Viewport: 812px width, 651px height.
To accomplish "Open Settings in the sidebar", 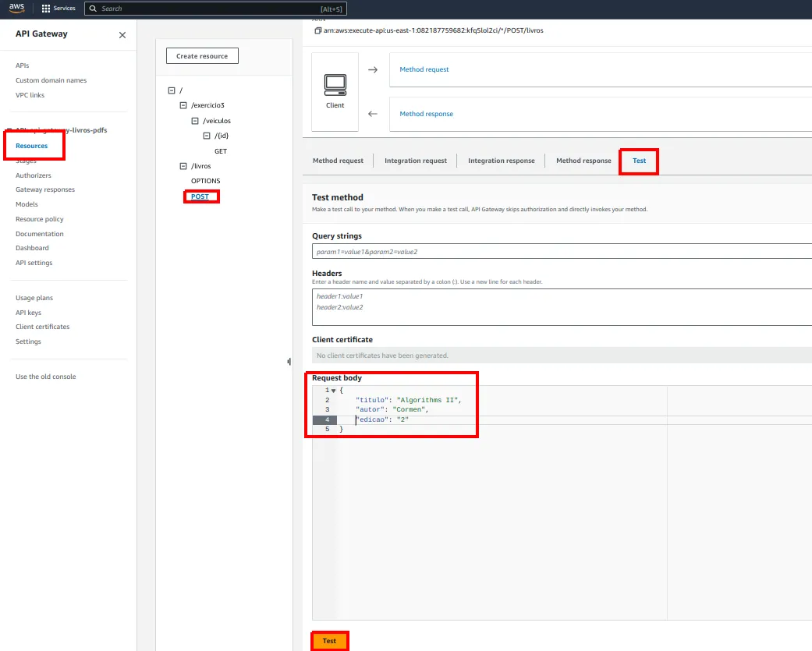I will click(x=28, y=341).
